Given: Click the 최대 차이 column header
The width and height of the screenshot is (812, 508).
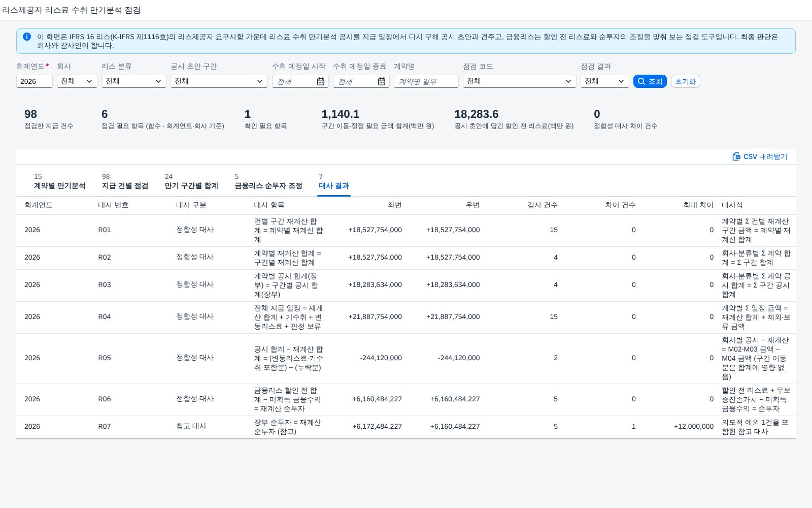Looking at the screenshot, I should [x=698, y=205].
